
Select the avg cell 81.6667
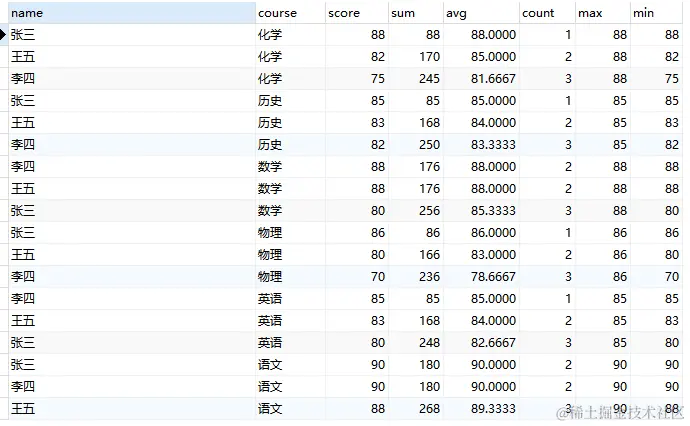(481, 79)
